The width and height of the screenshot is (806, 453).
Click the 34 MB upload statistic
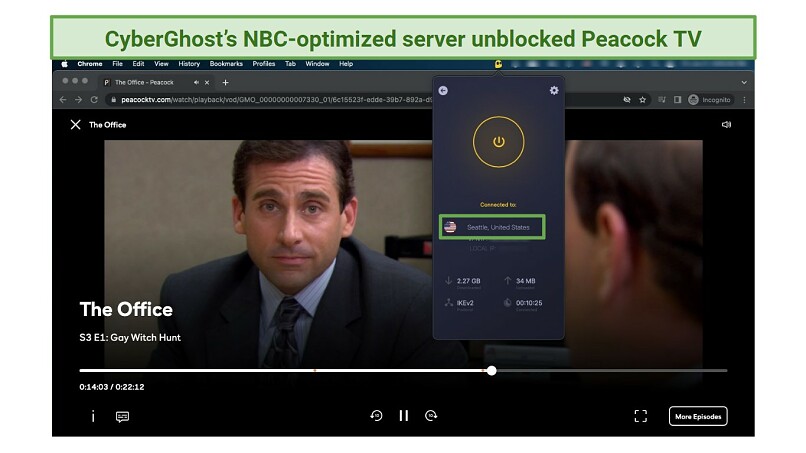pos(525,281)
